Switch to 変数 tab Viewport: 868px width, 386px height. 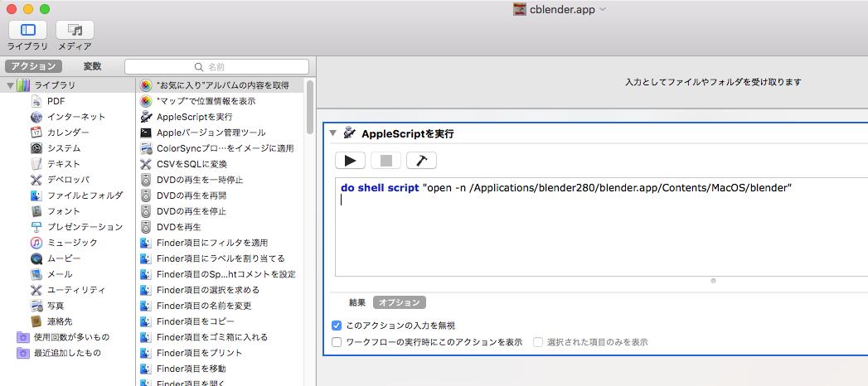point(93,66)
